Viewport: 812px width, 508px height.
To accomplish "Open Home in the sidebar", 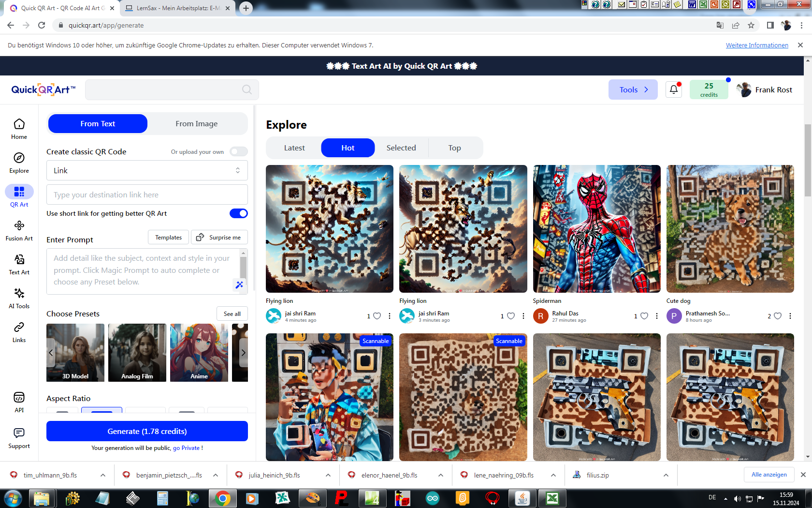I will click(x=19, y=129).
